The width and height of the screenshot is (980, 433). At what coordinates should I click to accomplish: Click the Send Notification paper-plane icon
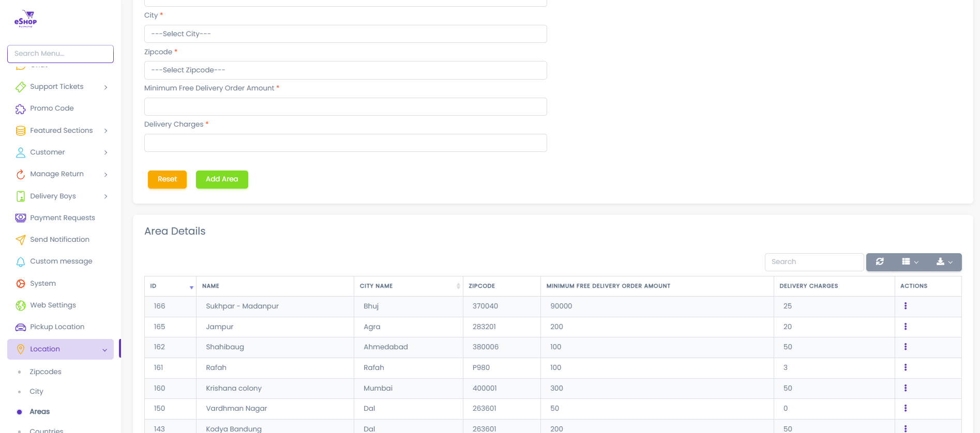[21, 240]
